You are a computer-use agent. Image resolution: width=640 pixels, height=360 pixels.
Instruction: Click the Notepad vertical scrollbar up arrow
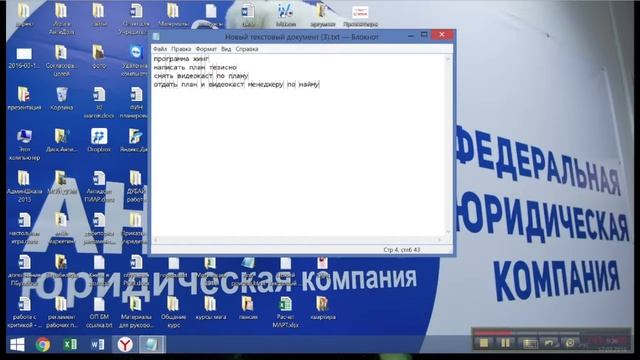[x=448, y=59]
